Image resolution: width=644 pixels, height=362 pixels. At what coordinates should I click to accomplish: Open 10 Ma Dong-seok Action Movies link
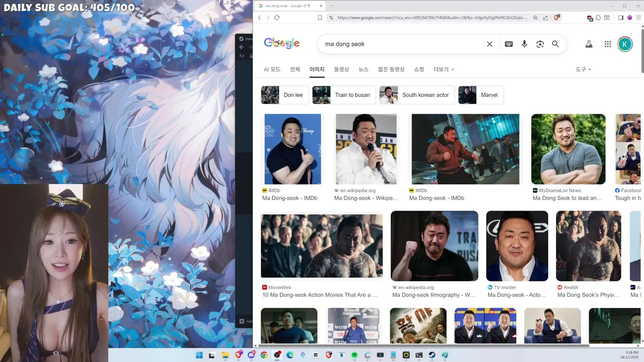point(320,295)
